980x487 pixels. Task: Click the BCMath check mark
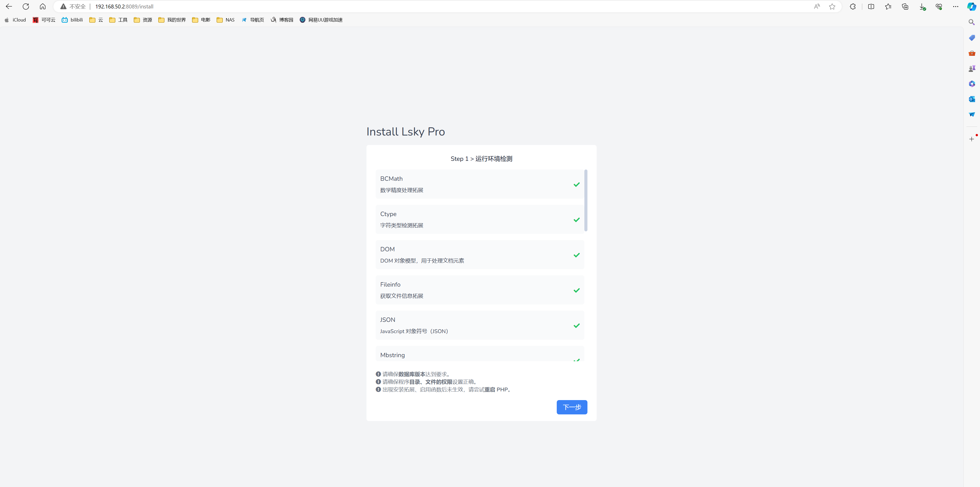click(x=577, y=184)
